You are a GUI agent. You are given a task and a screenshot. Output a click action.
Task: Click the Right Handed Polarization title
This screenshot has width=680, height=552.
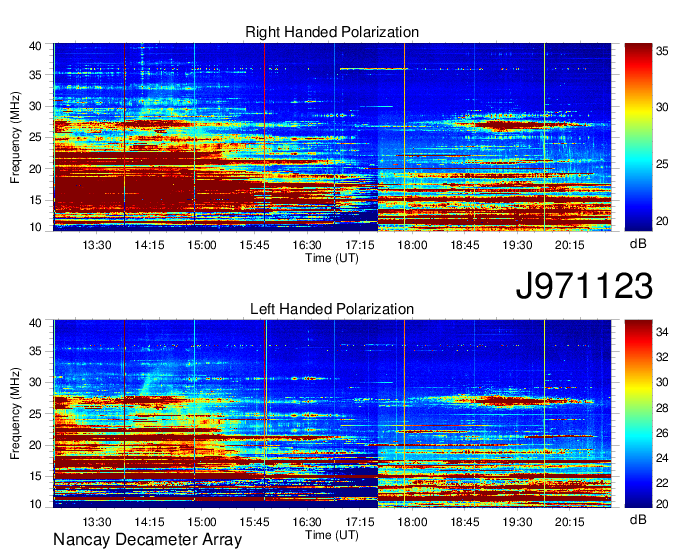click(332, 32)
